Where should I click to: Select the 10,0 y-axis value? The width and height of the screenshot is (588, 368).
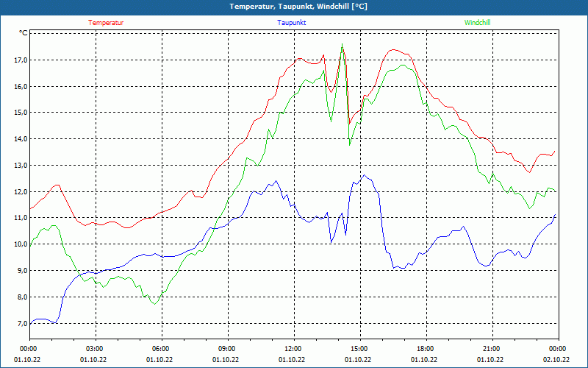pyautogui.click(x=21, y=244)
